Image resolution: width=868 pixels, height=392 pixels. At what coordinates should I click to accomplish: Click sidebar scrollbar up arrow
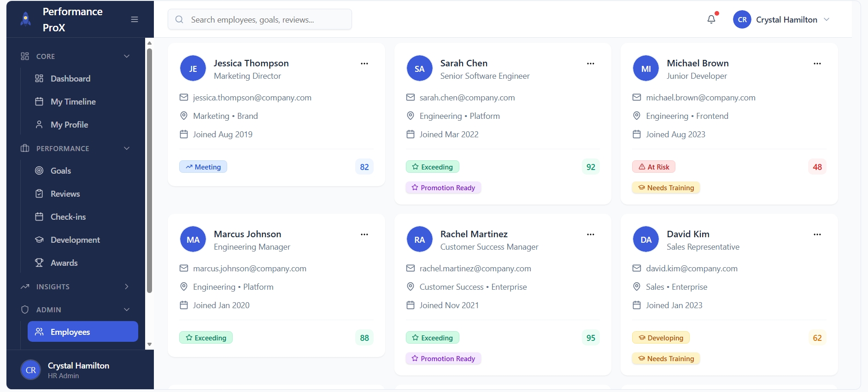(x=149, y=43)
